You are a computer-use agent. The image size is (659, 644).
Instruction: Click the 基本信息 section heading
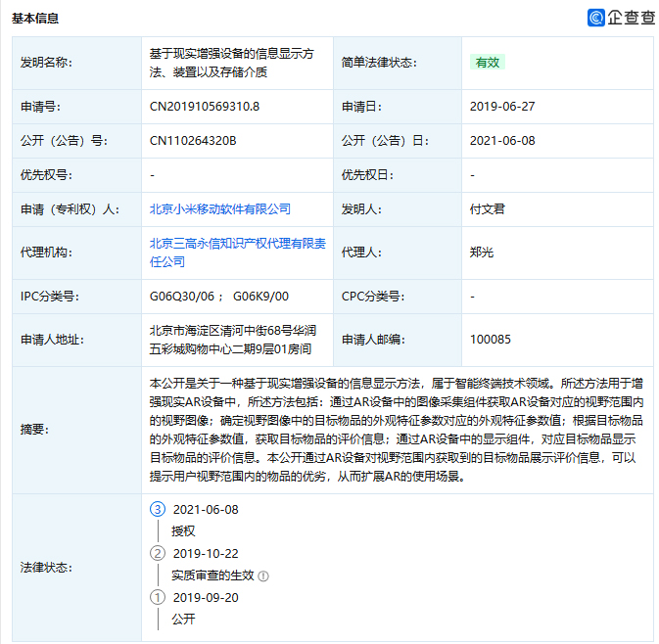[x=34, y=18]
